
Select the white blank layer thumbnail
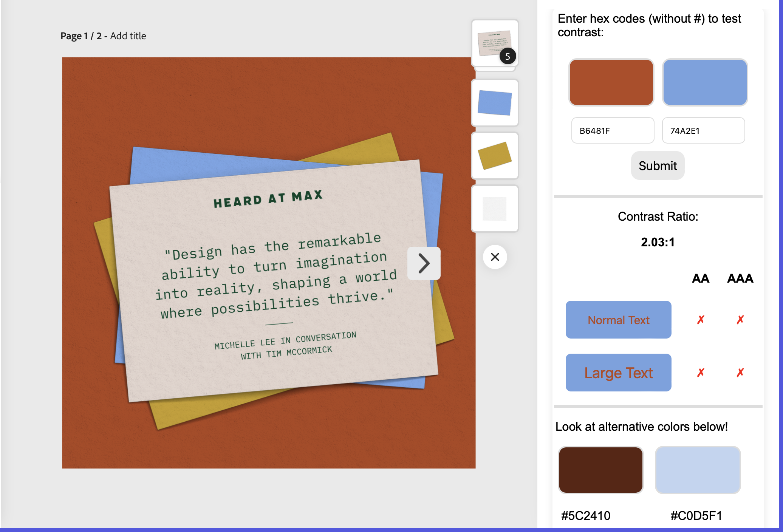[x=495, y=209]
